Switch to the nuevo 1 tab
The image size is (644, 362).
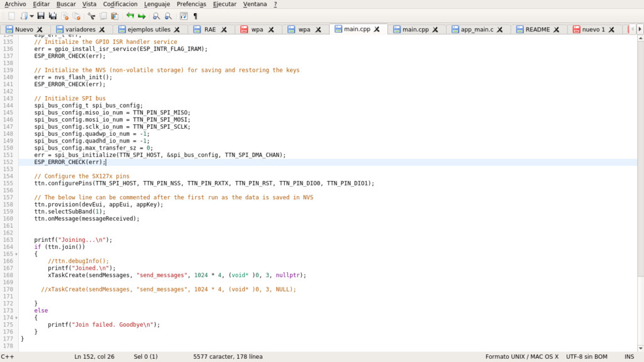click(x=593, y=30)
